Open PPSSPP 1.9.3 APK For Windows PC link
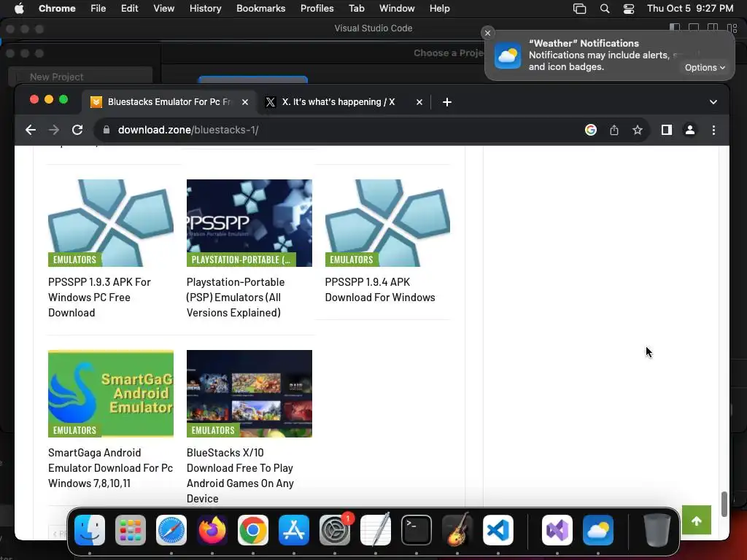 pyautogui.click(x=99, y=297)
